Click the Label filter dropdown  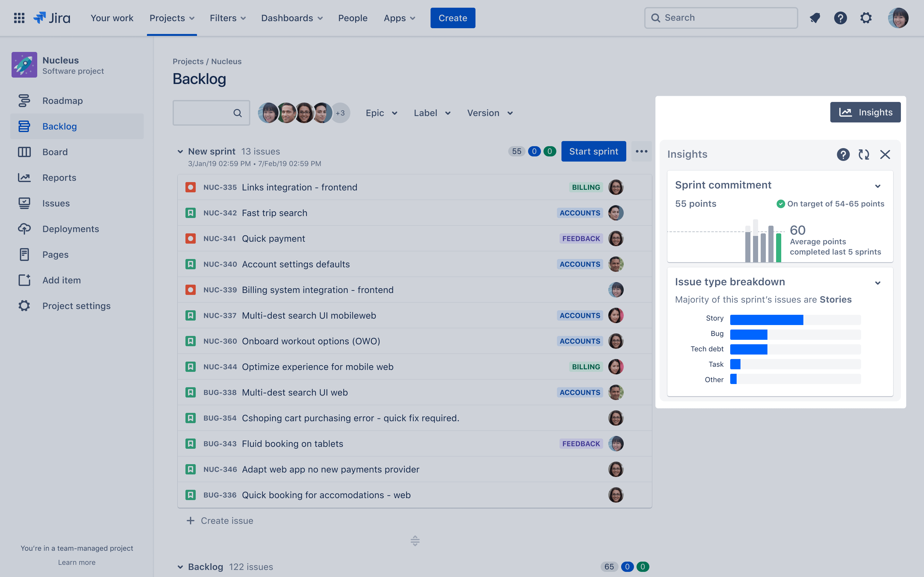point(431,112)
